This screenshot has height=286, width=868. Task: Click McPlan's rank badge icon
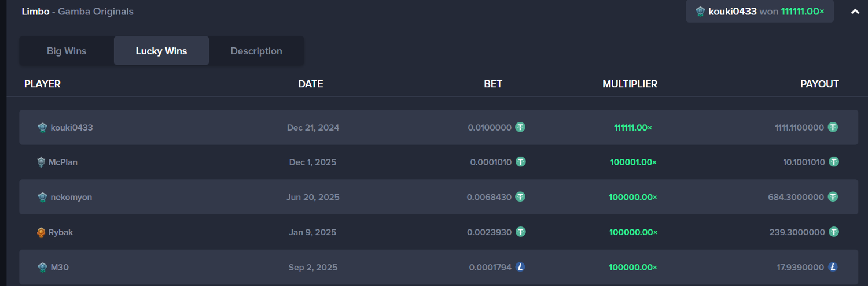point(41,162)
